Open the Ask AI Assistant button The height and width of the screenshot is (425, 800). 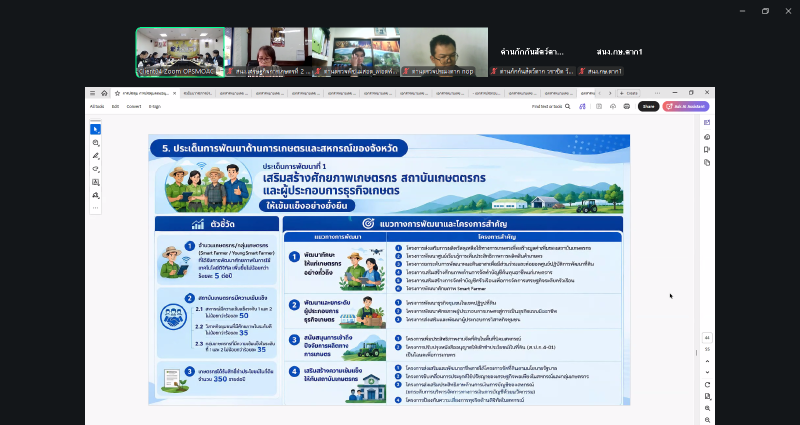point(686,107)
